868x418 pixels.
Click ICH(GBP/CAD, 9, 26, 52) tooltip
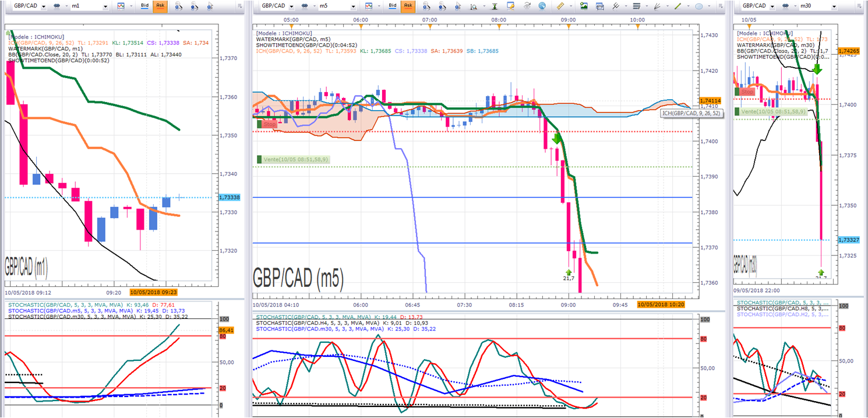(691, 114)
